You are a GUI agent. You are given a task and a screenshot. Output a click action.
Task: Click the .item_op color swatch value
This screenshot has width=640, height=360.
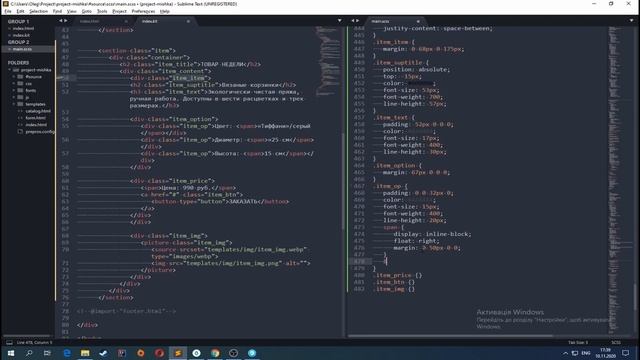point(421,200)
